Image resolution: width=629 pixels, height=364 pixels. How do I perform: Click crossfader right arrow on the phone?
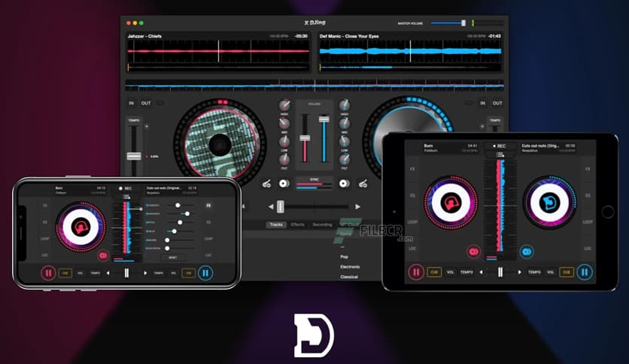(145, 273)
